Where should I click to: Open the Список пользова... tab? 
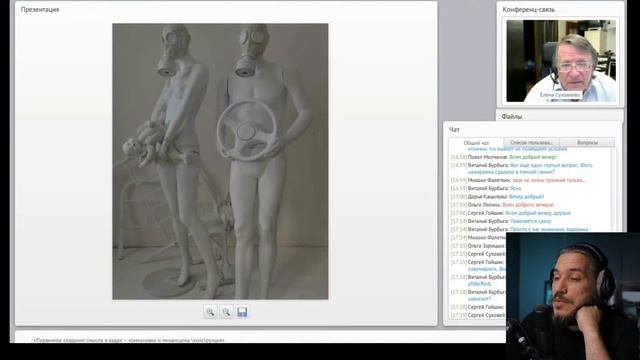tap(531, 142)
